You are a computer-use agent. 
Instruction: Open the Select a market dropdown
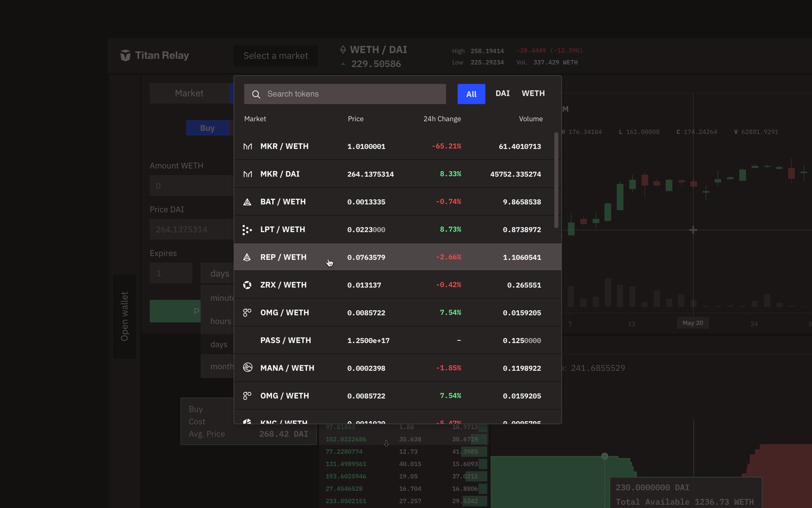point(276,55)
